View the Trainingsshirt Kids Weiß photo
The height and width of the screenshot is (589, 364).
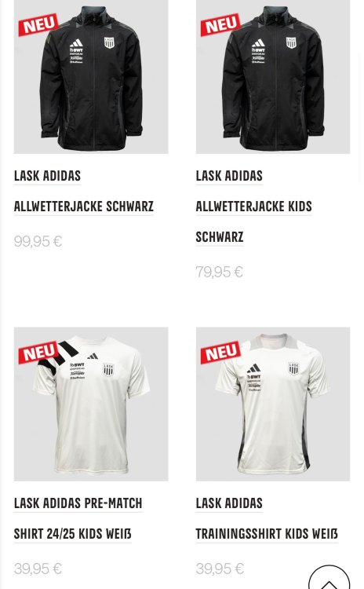(x=273, y=404)
